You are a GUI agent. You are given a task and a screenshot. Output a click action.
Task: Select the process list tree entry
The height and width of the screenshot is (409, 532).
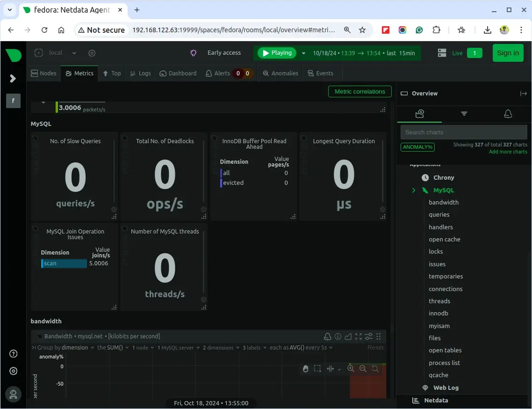tap(444, 363)
